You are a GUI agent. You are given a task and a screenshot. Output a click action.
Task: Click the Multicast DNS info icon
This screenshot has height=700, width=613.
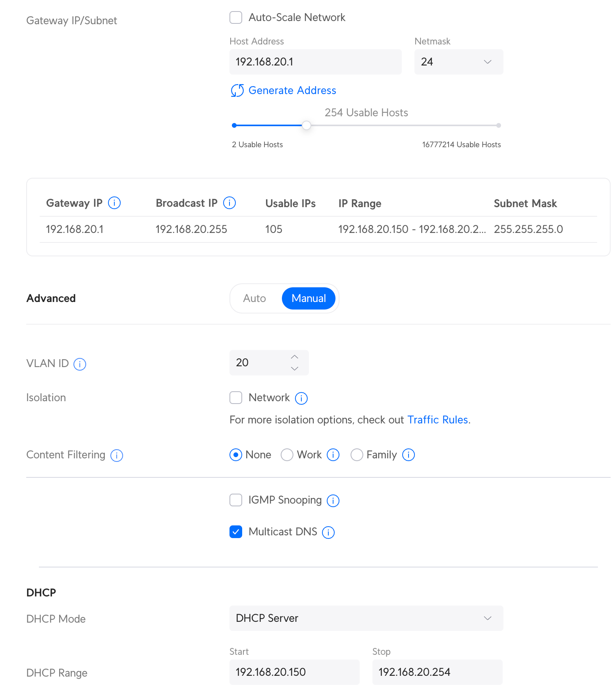tap(328, 532)
